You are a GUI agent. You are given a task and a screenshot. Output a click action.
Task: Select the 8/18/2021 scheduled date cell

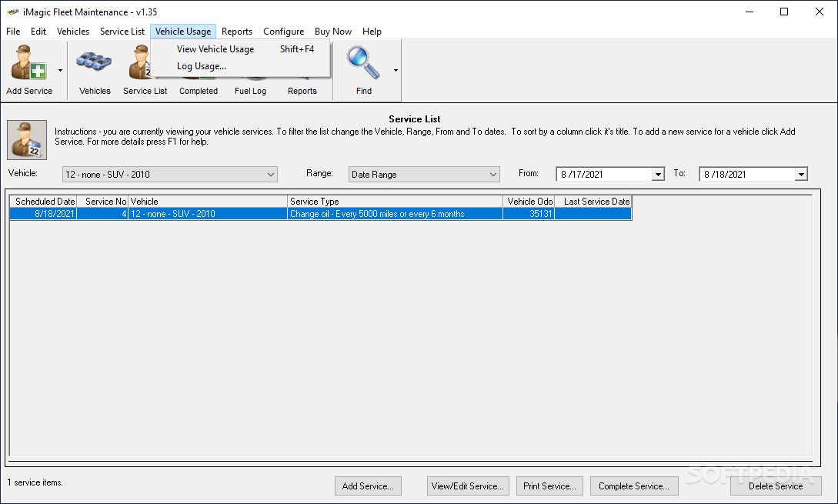pos(43,214)
